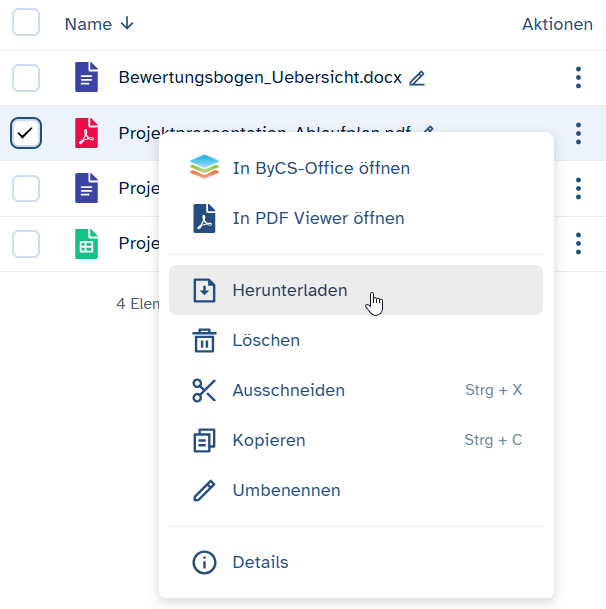Image resolution: width=606 pixels, height=609 pixels.
Task: Uncheck the selected Projektpraesentation PDF checkbox
Action: (26, 132)
